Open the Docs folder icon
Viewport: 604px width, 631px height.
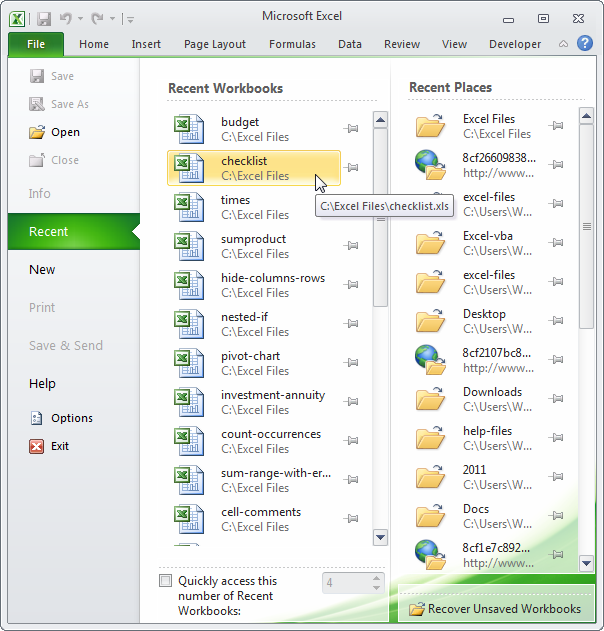[431, 516]
